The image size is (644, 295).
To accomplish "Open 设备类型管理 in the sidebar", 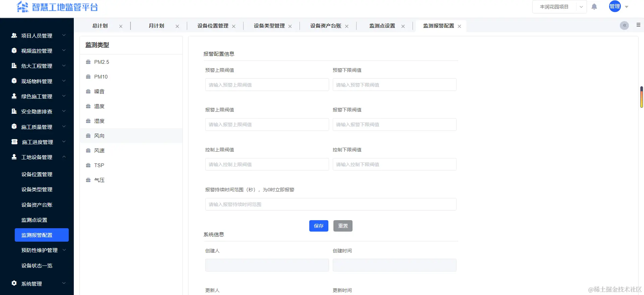I will [x=42, y=189].
